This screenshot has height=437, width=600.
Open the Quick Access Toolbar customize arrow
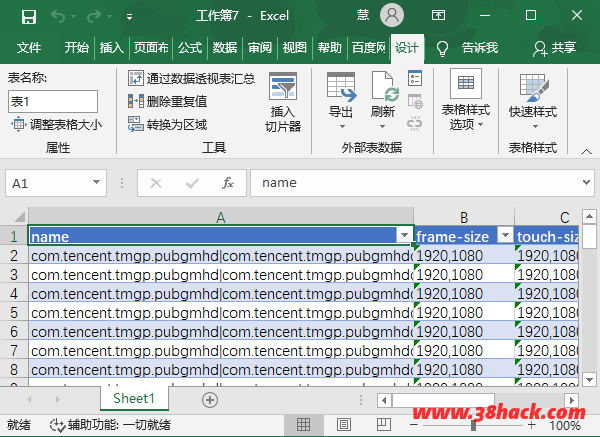129,17
